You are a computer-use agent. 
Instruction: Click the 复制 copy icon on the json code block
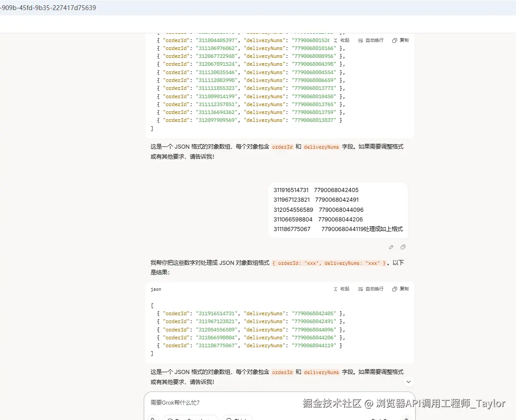point(399,289)
